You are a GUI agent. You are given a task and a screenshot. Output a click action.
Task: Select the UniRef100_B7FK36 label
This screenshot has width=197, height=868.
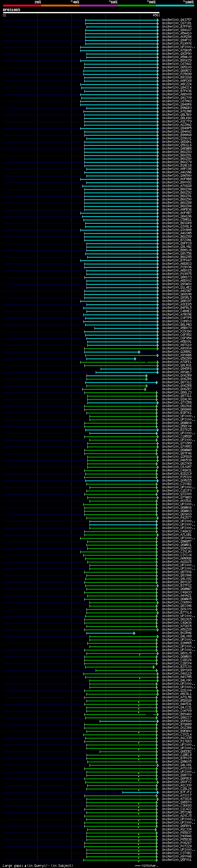coord(177,91)
